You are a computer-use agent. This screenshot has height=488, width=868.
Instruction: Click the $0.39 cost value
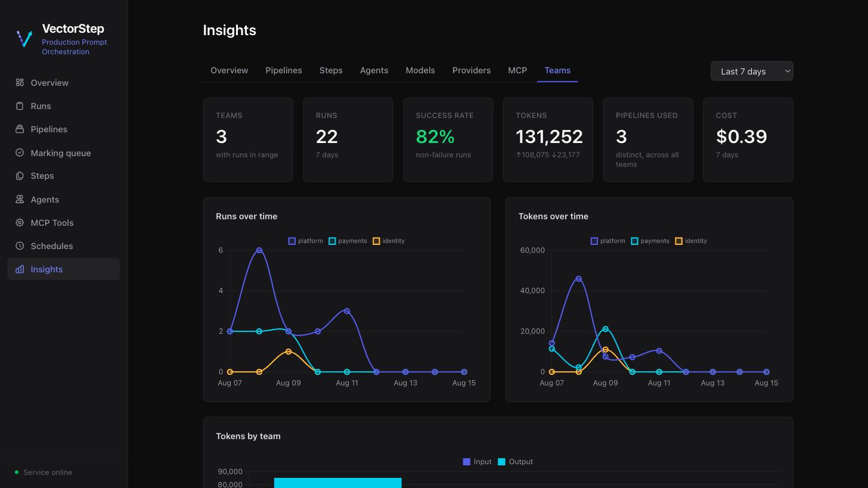pyautogui.click(x=741, y=136)
